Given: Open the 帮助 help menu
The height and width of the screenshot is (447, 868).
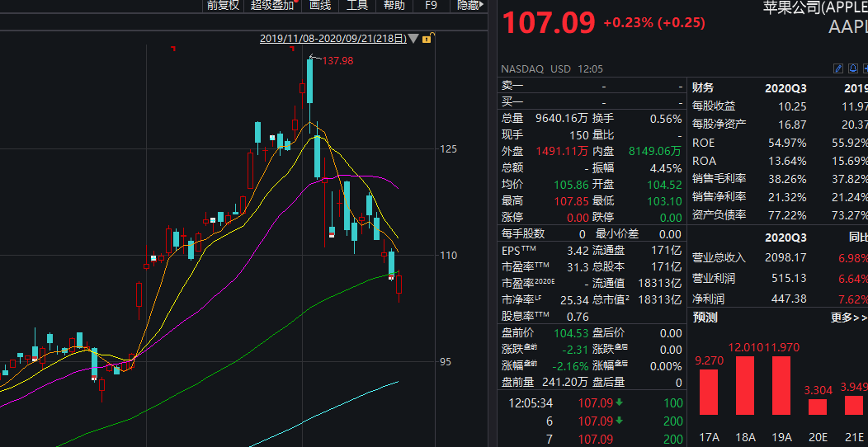Looking at the screenshot, I should coord(394,6).
